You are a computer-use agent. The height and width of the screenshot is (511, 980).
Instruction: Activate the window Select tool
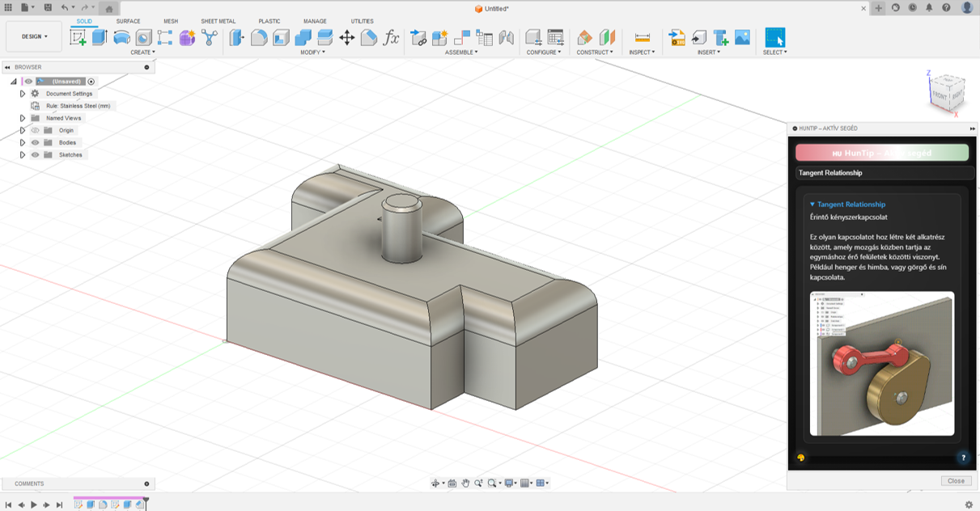(x=774, y=37)
